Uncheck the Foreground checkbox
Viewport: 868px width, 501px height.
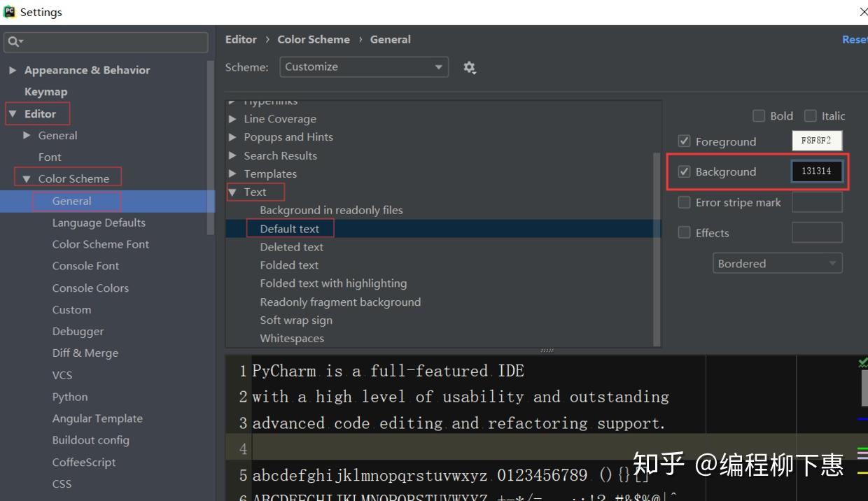click(x=684, y=141)
